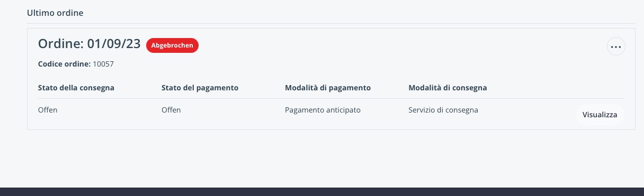644x196 pixels.
Task: Click the Modalità di consegna column header
Action: [x=448, y=87]
